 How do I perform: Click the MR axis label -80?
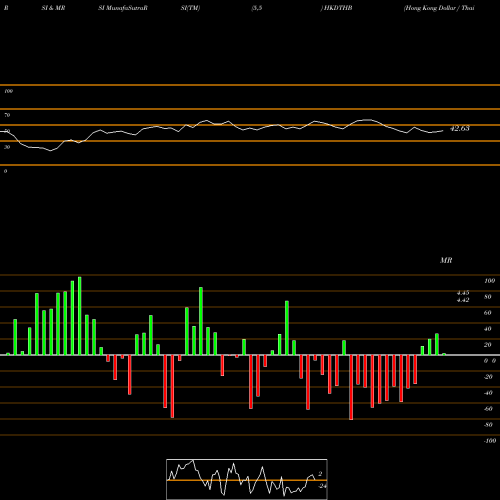pos(488,425)
